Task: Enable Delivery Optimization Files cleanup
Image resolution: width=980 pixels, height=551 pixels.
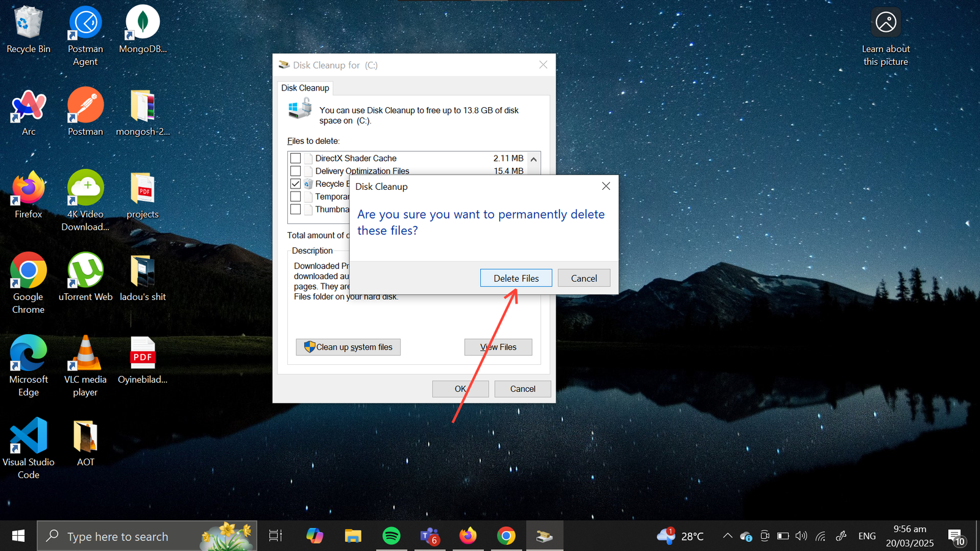Action: tap(296, 171)
